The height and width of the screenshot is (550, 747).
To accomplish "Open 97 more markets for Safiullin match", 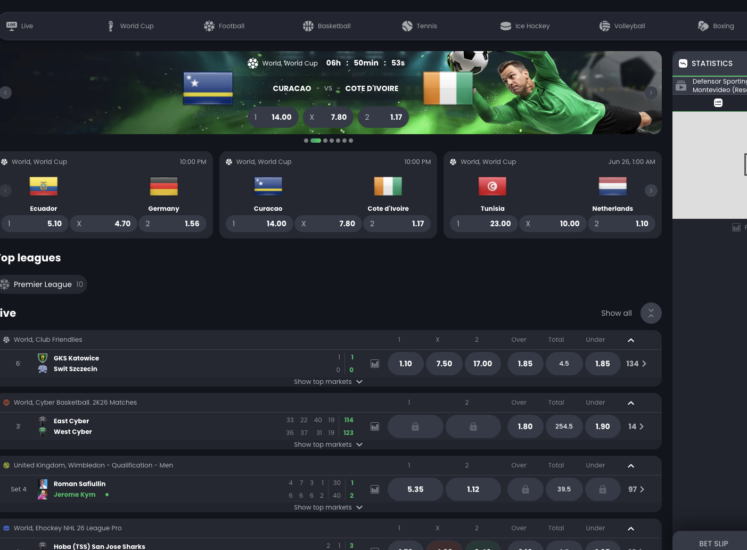I will [x=636, y=489].
